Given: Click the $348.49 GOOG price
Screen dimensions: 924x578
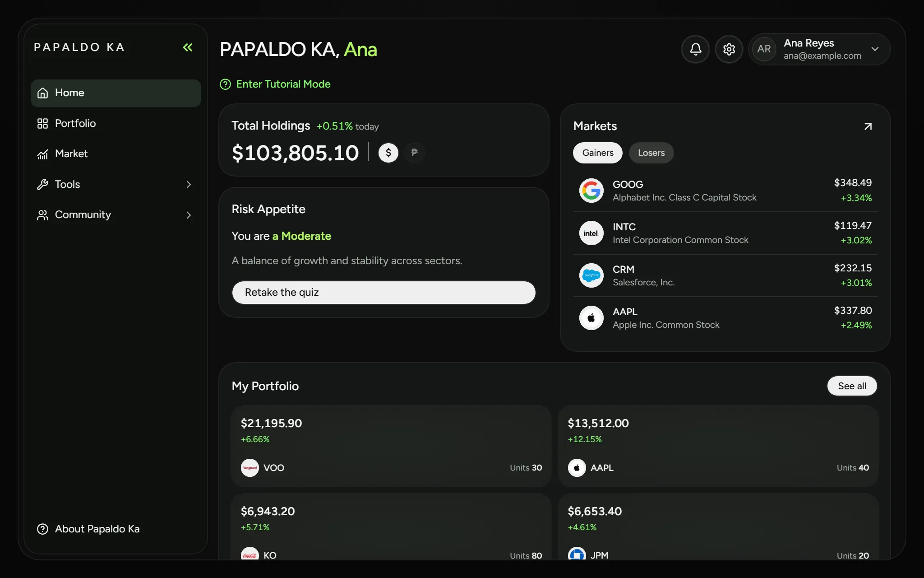Looking at the screenshot, I should tap(853, 183).
